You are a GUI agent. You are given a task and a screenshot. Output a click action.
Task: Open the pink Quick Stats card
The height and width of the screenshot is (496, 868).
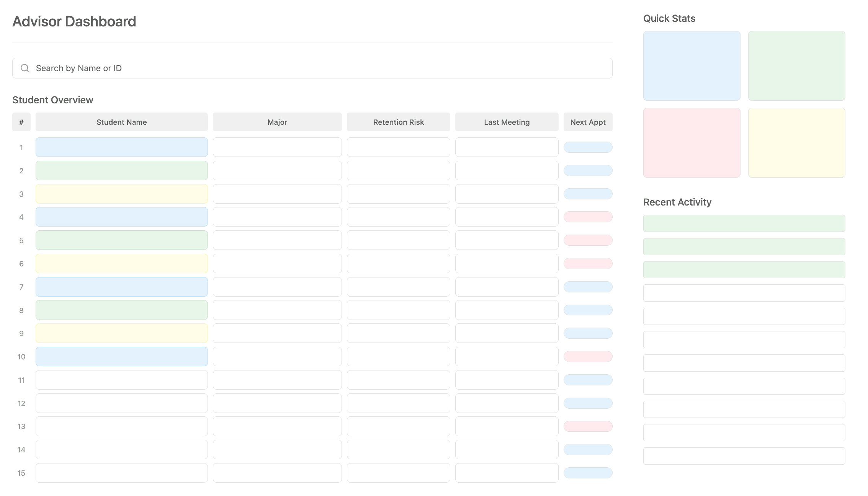coord(691,142)
